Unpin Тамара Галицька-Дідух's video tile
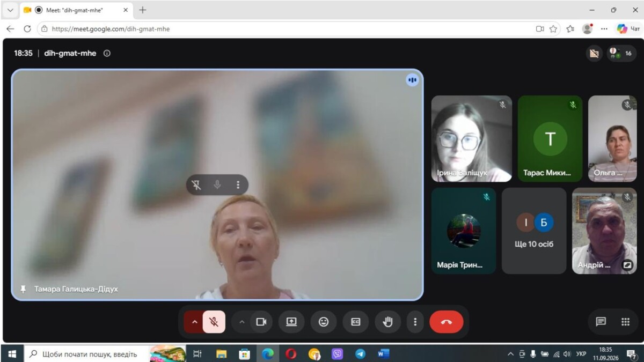Viewport: 644px width, 362px height. (196, 184)
